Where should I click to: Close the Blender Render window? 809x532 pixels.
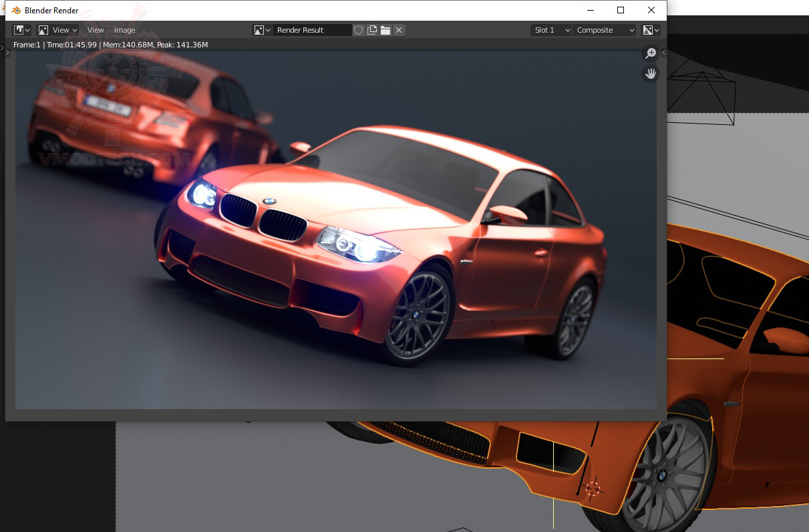tap(651, 10)
